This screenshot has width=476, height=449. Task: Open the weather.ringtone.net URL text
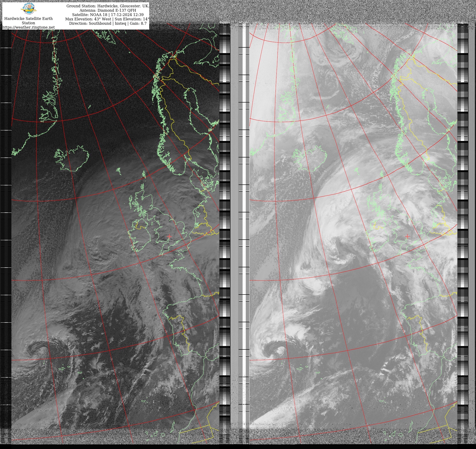point(28,27)
